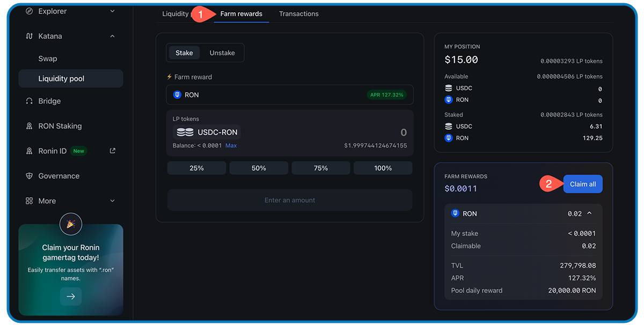Select the Stake toggle option

(184, 53)
